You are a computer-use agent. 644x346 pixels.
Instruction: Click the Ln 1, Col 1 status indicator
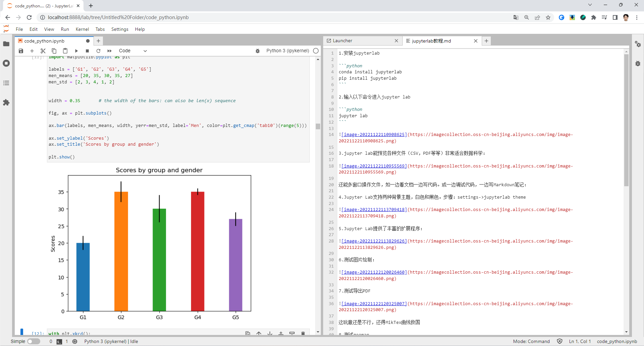[580, 342]
